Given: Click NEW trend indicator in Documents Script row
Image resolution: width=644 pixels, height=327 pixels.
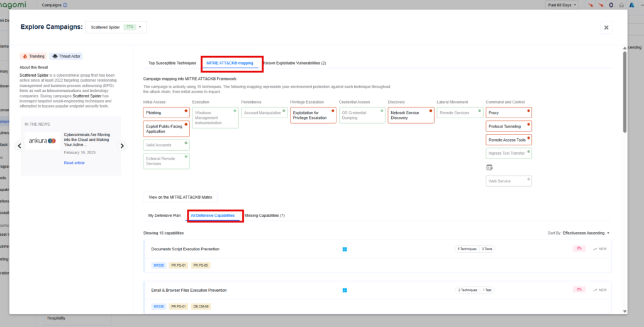Looking at the screenshot, I should pos(599,249).
